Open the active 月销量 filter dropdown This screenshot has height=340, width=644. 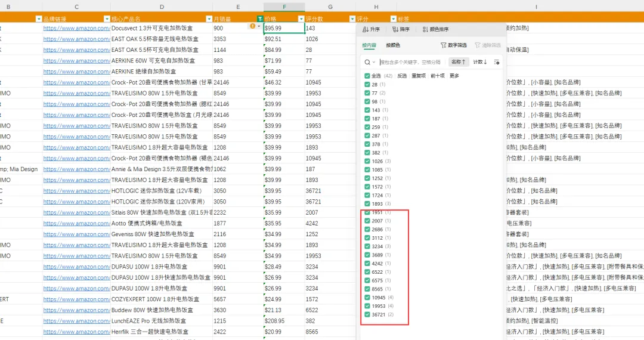click(x=260, y=19)
